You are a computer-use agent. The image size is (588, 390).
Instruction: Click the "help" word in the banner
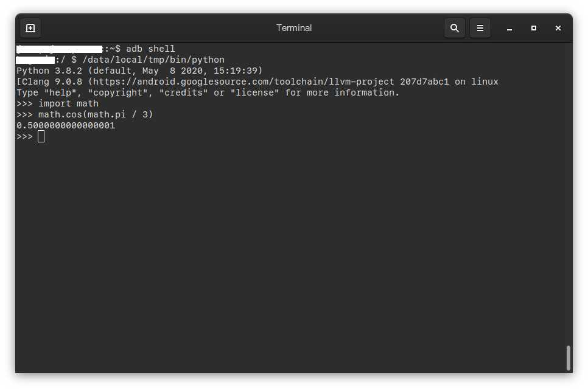click(x=60, y=92)
